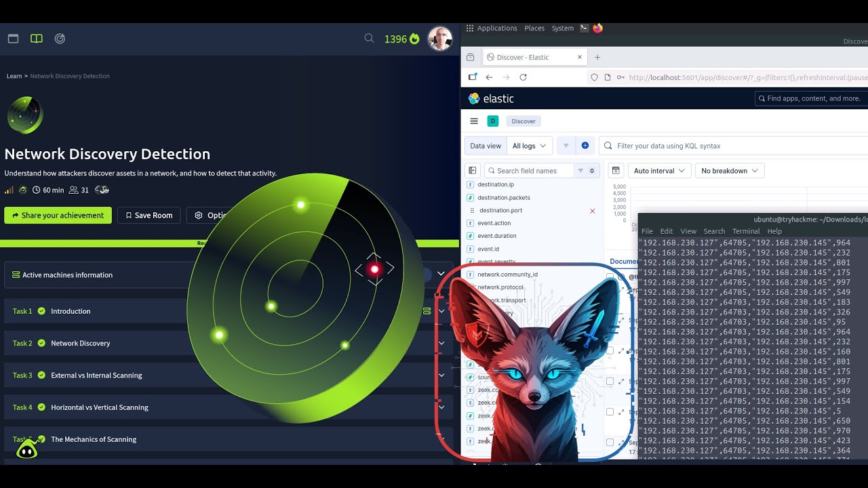Close the Discover - Elastic browser tab
The width and height of the screenshot is (868, 488).
click(x=580, y=58)
